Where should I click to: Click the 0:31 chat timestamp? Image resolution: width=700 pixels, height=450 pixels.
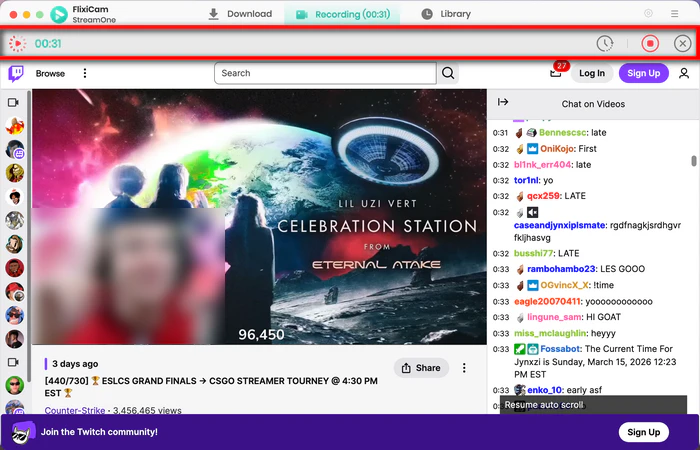click(500, 133)
